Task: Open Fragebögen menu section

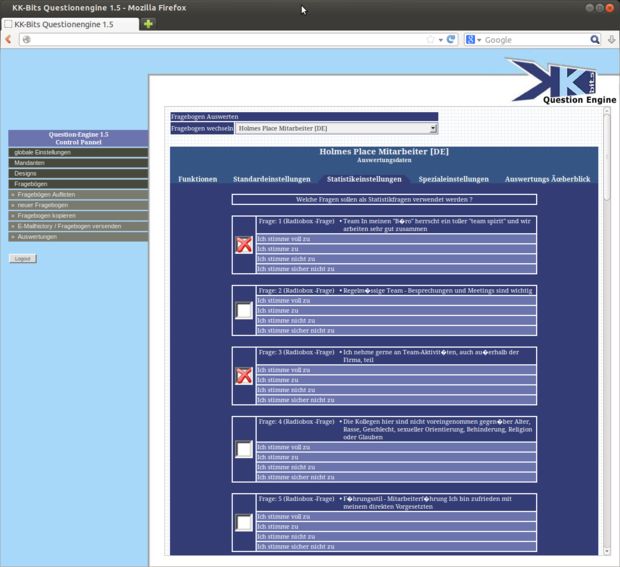Action: (x=78, y=184)
